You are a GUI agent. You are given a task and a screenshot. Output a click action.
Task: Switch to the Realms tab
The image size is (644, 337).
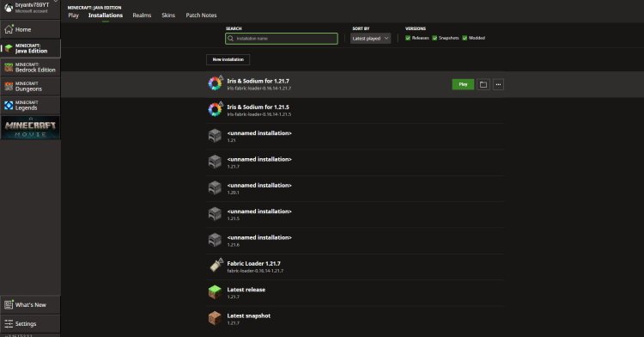[x=142, y=15]
